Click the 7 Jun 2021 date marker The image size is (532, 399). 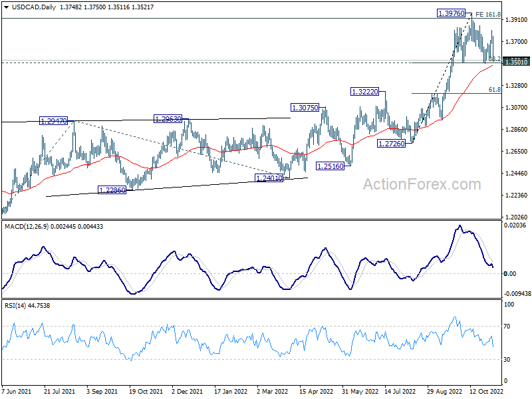pos(17,391)
